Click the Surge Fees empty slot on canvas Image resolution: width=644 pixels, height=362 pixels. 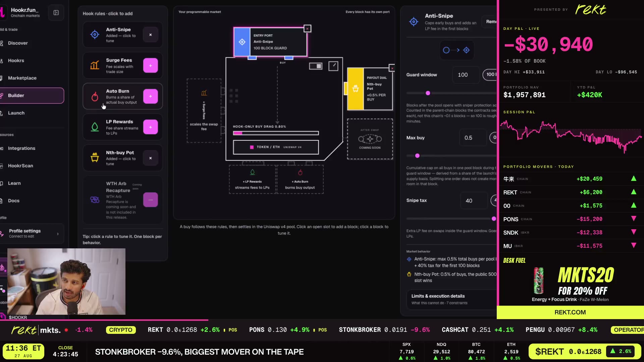point(204,111)
